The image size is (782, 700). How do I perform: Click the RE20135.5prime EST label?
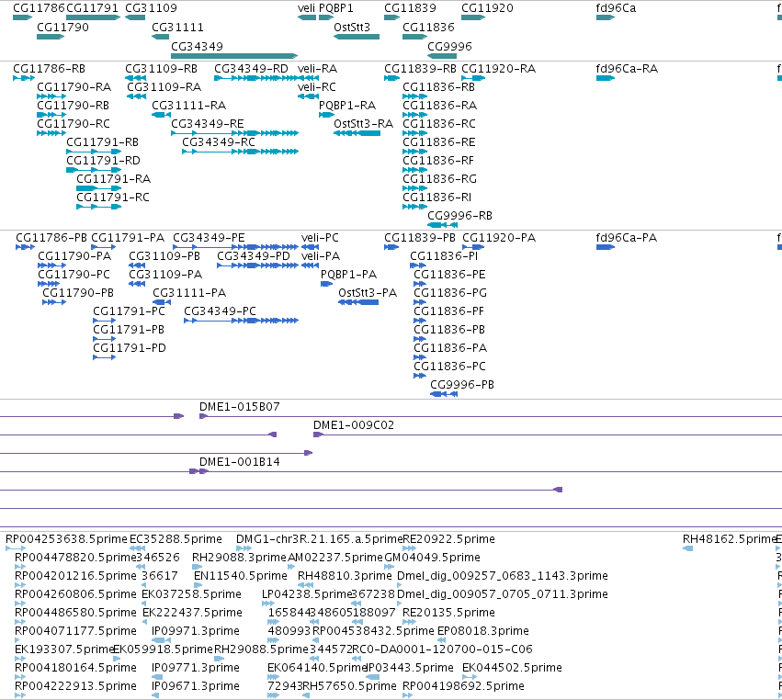[448, 613]
